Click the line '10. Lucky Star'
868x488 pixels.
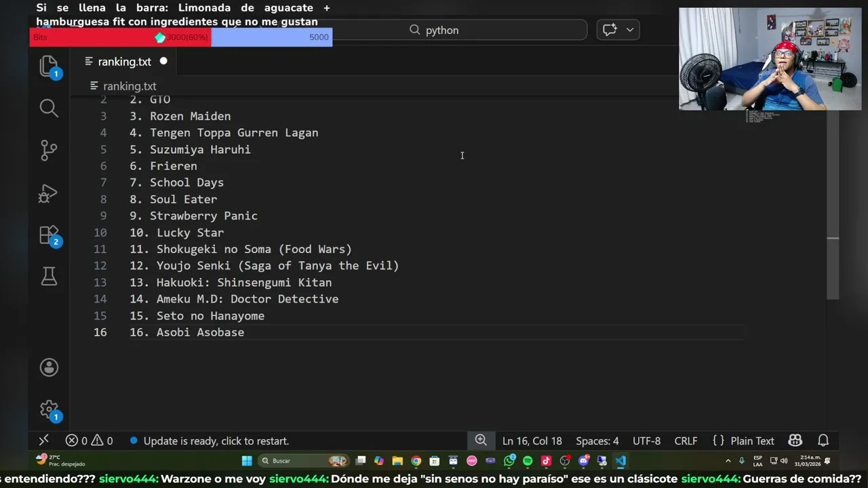tap(177, 232)
